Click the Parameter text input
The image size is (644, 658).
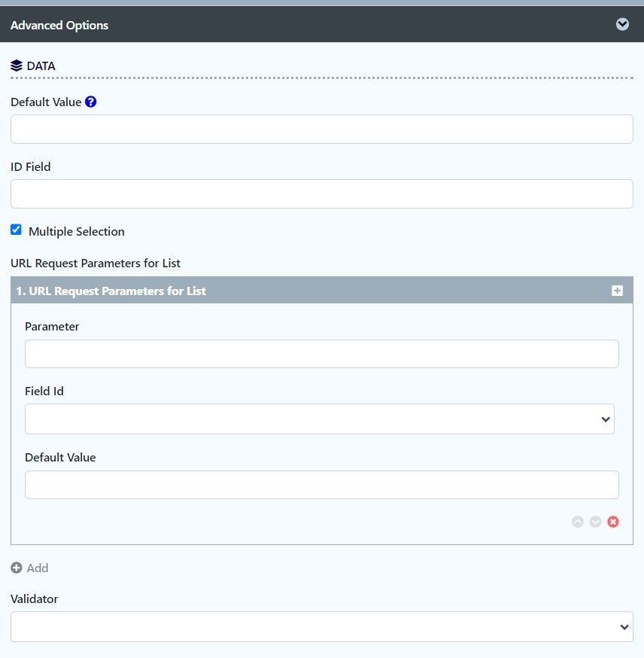click(x=321, y=354)
